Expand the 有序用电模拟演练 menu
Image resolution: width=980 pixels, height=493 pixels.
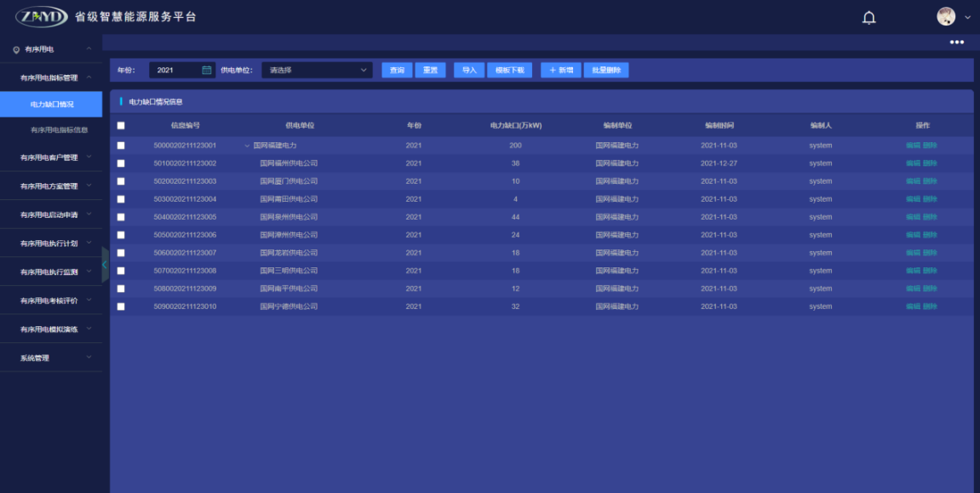pyautogui.click(x=89, y=329)
